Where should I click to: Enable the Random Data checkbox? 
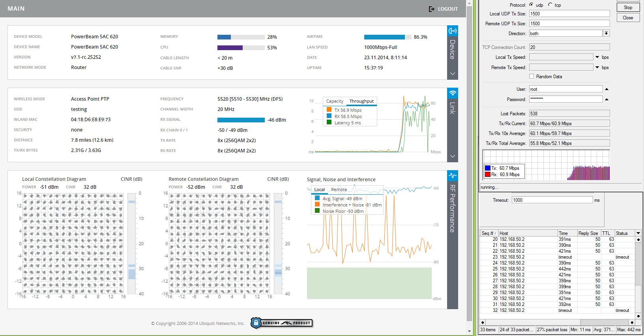coord(532,77)
